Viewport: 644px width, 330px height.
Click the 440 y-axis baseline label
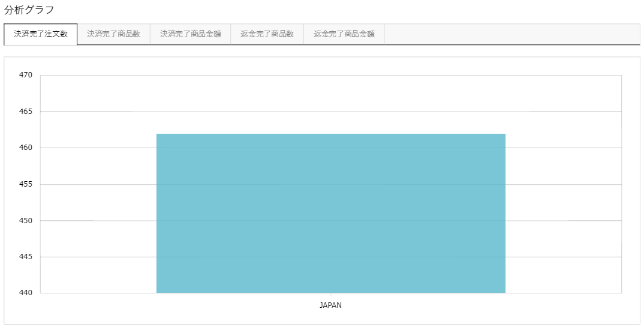(25, 293)
